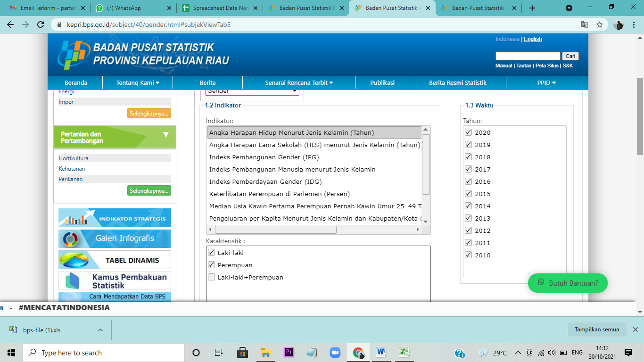The width and height of the screenshot is (644, 362).
Task: Open the Galeri Infografis banner
Action: 115,239
